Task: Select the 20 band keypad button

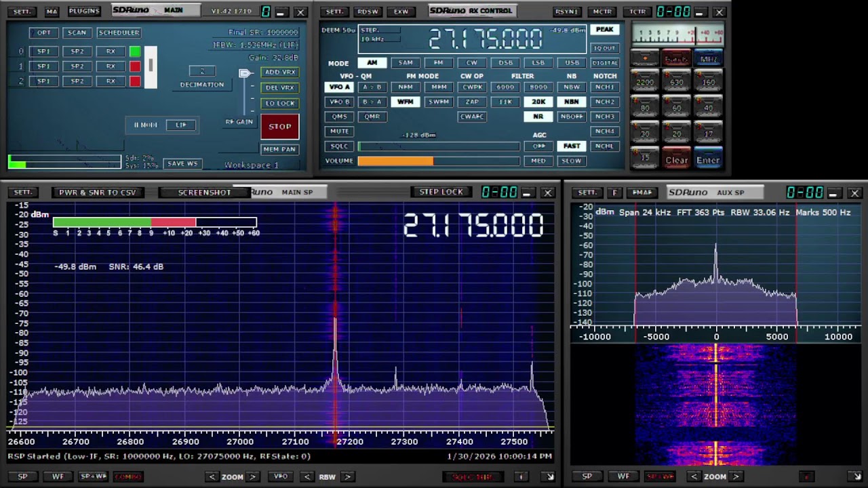Action: [676, 134]
